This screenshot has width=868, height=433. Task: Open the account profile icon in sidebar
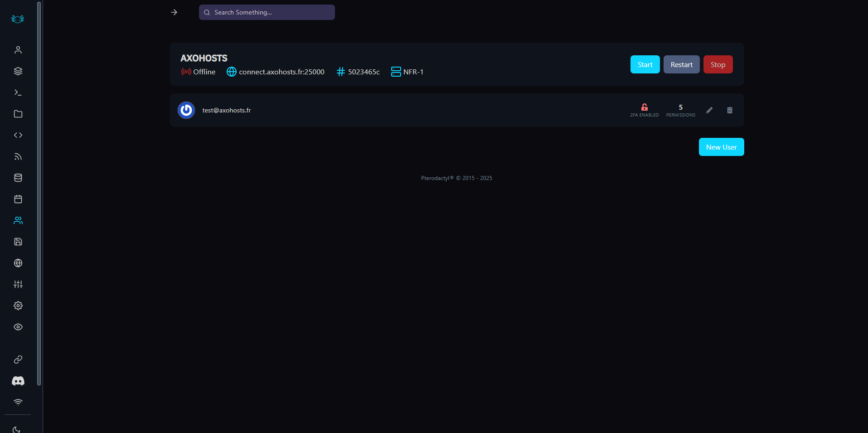18,50
